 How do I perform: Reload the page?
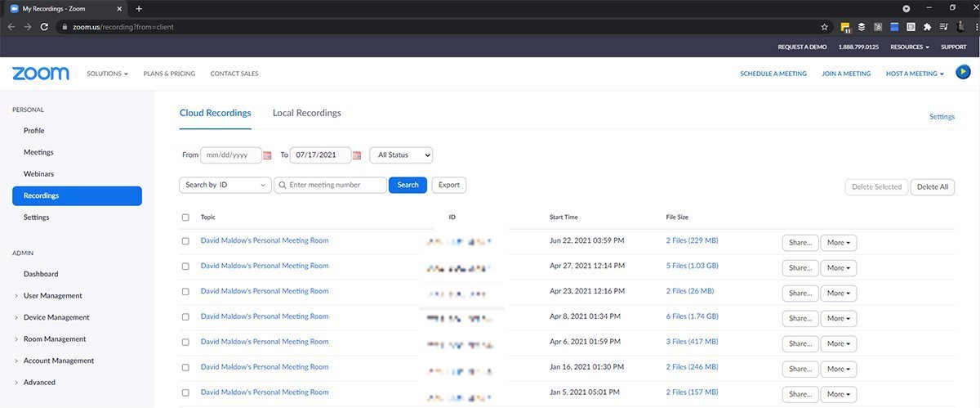tap(44, 26)
